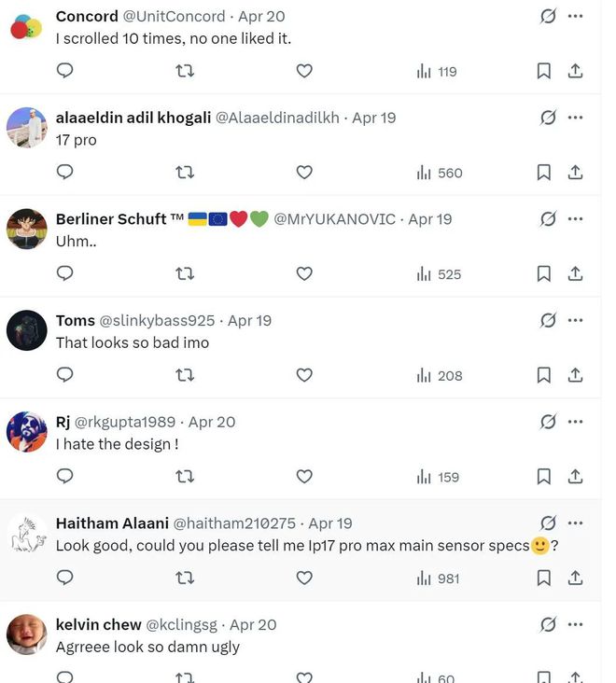Image resolution: width=616 pixels, height=683 pixels.
Task: Repost alaaeldin adil khogali's '17 pro' reply
Action: click(x=185, y=173)
